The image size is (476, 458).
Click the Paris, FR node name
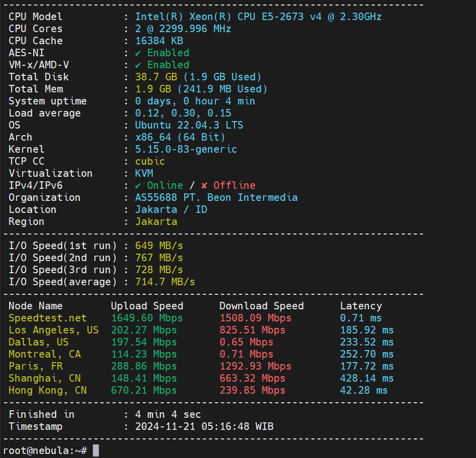(36, 366)
